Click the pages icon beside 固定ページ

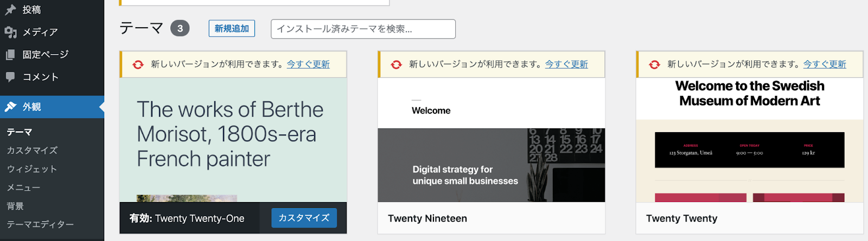(x=10, y=55)
